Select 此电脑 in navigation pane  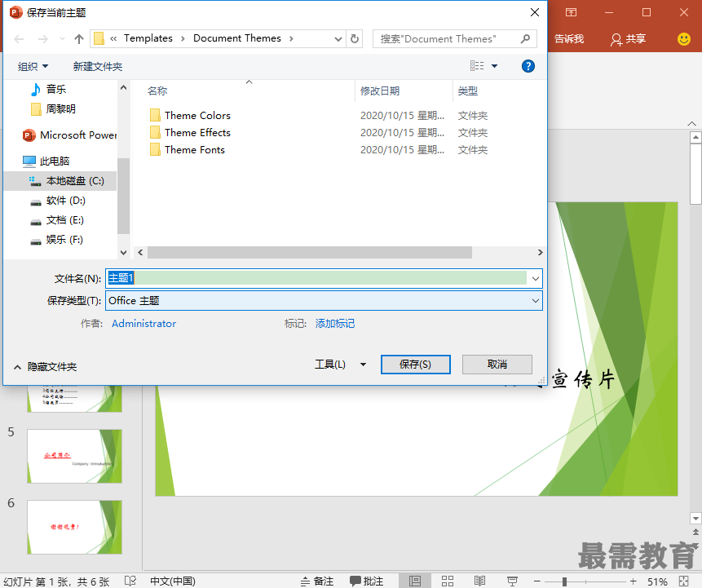(46, 161)
